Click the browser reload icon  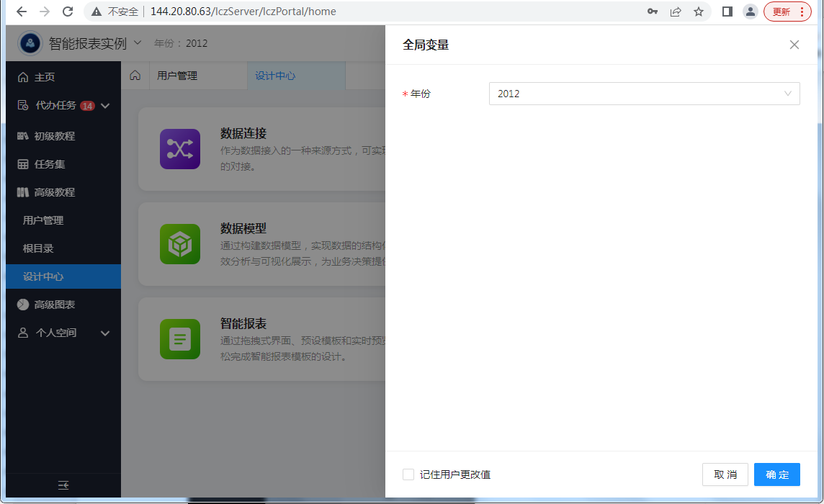[68, 12]
